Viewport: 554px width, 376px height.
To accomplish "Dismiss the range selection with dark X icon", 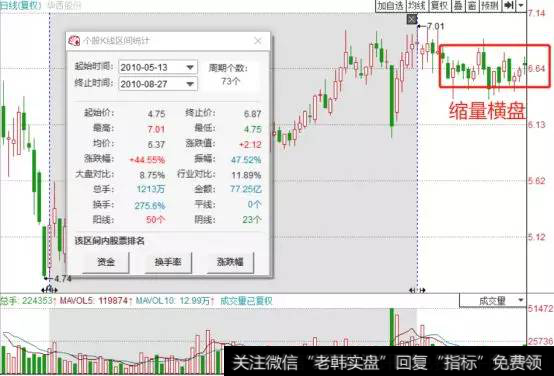I will point(412,19).
